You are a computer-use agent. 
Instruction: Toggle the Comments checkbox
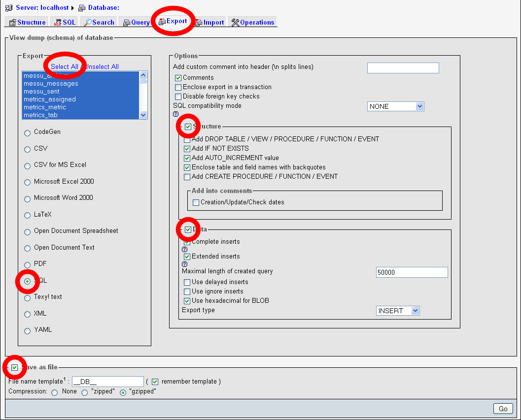(x=178, y=78)
